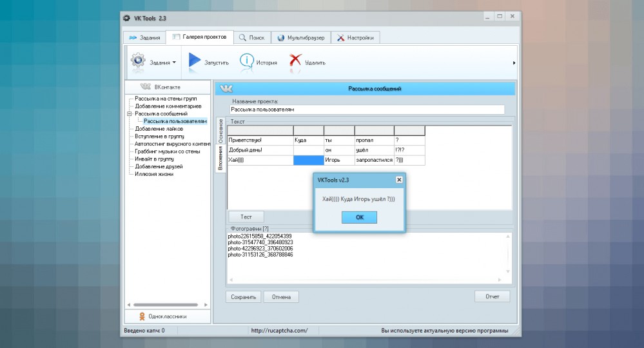Close the VKTools v2.3 dialog
This screenshot has width=644, height=348.
click(x=399, y=180)
